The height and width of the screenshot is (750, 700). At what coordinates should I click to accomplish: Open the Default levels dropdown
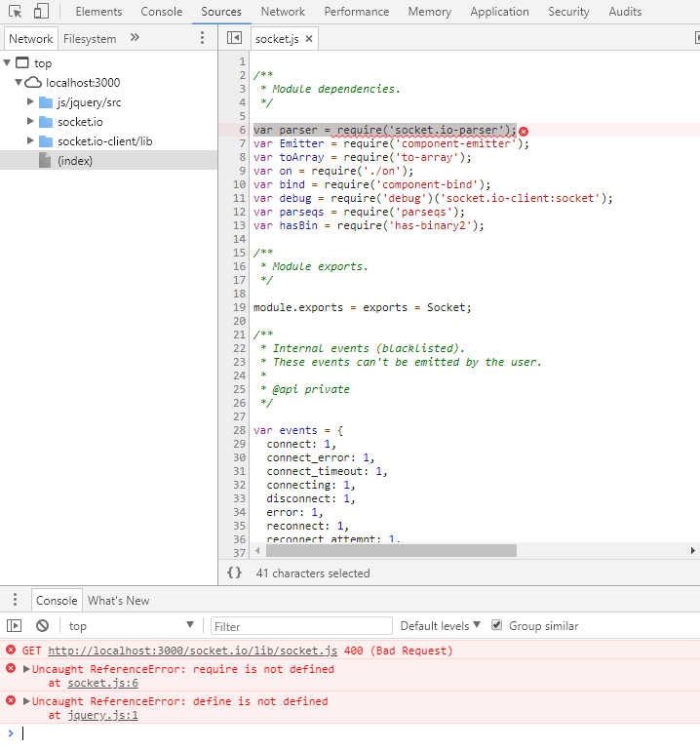(440, 625)
